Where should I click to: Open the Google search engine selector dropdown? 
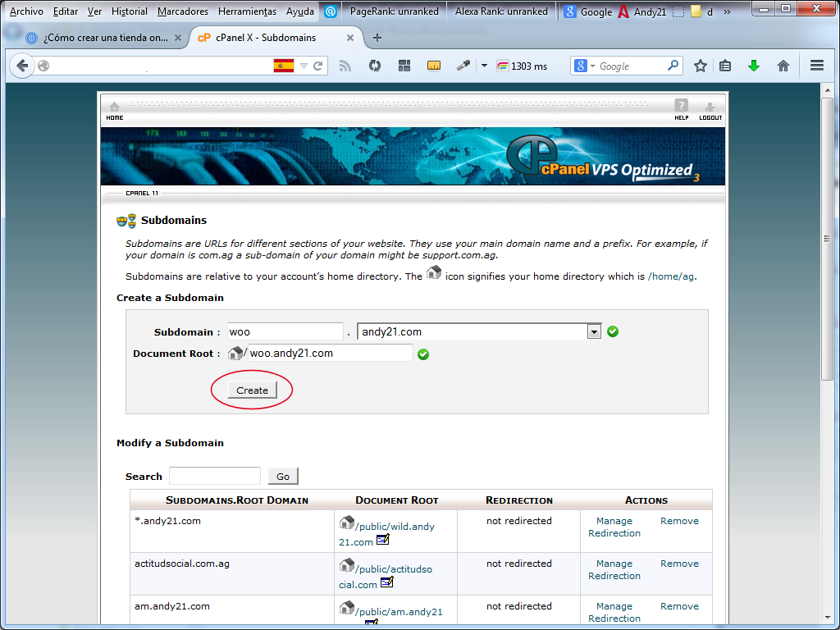click(x=592, y=66)
